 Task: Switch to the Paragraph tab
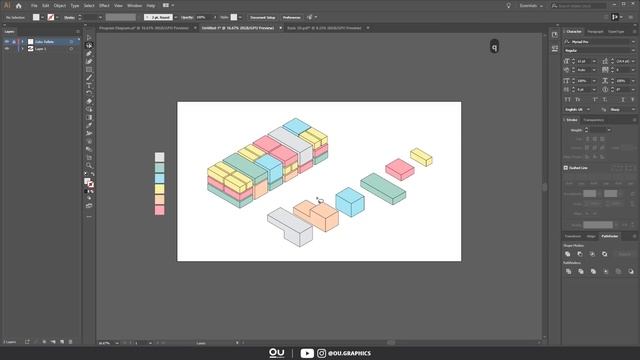595,31
